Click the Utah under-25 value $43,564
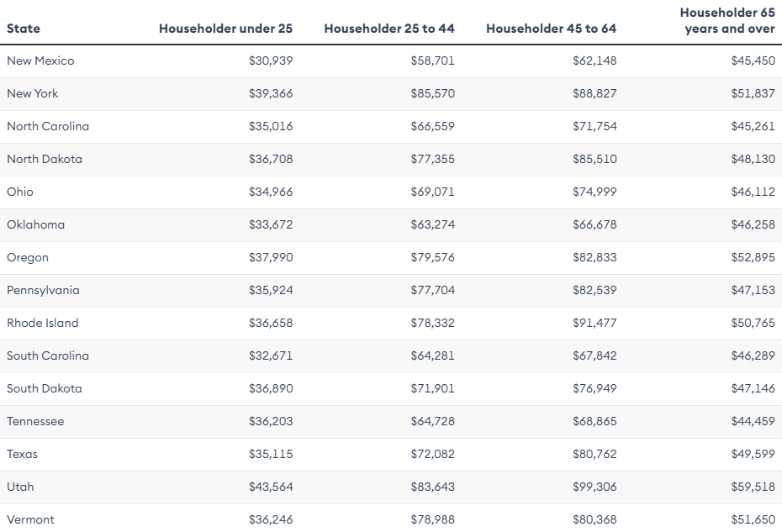Screen dimensions: 782x532 tap(271, 487)
